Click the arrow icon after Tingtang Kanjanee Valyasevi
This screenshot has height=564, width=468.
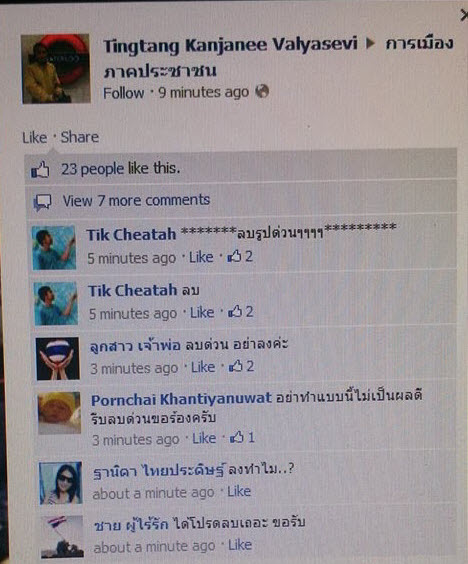pyautogui.click(x=371, y=44)
